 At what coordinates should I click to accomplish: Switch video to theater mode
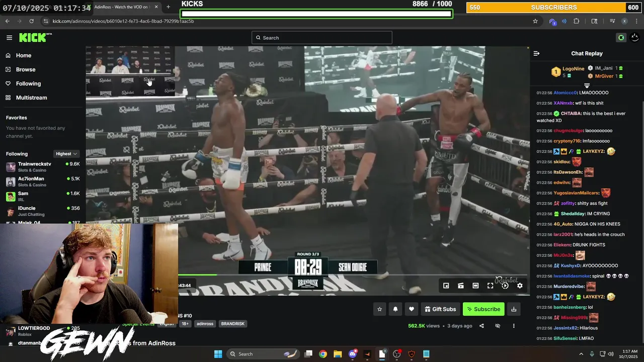point(475,286)
